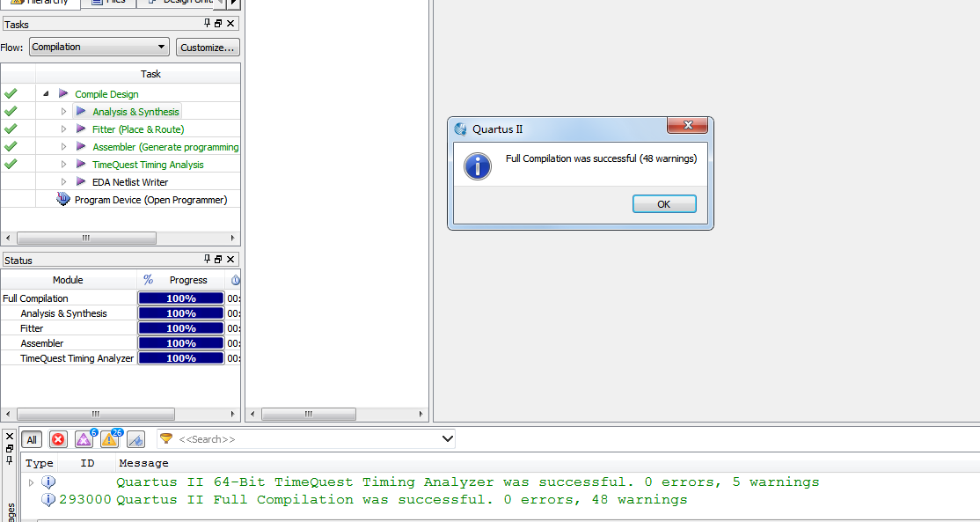980x522 pixels.
Task: Open the message search dropdown arrow
Action: tap(448, 439)
